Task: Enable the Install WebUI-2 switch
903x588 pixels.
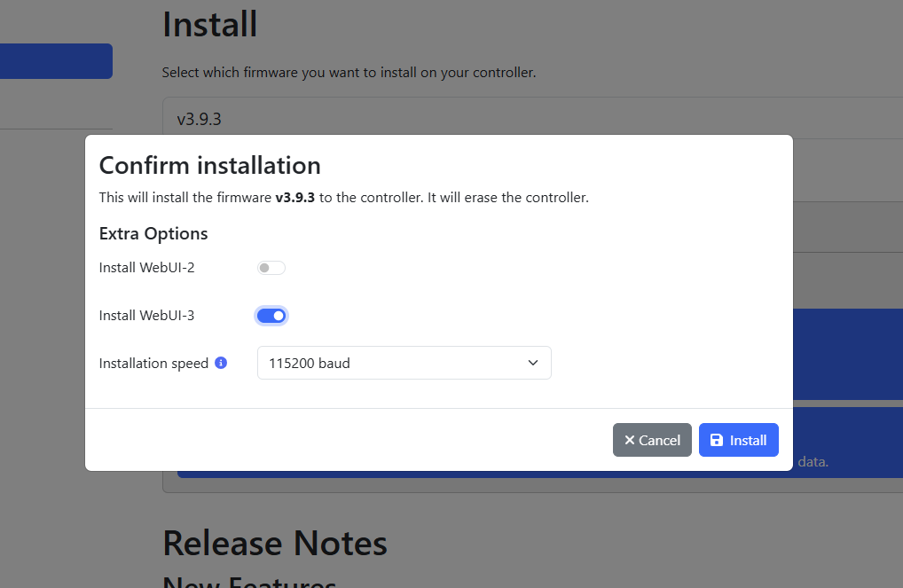Action: (271, 268)
